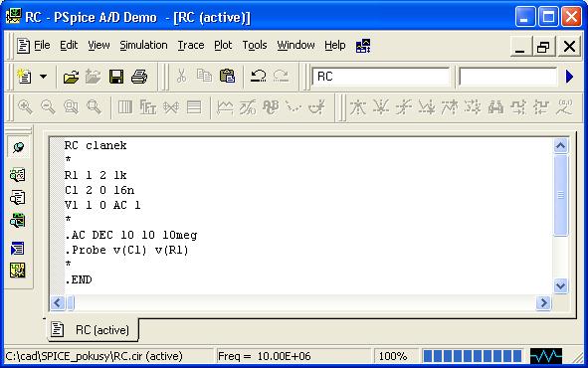Open the Help menu

[335, 46]
